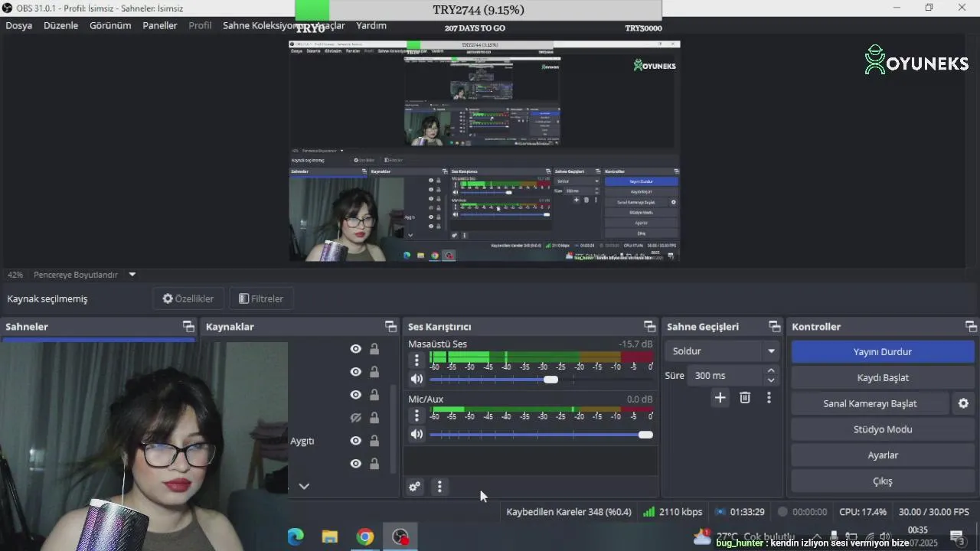Hide the Aygıtı source with eye

[355, 441]
